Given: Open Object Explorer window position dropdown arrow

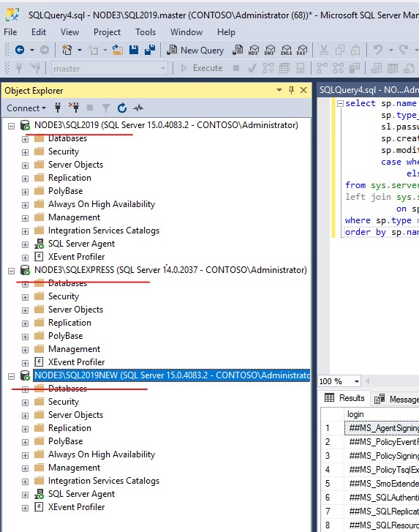Looking at the screenshot, I should (279, 90).
